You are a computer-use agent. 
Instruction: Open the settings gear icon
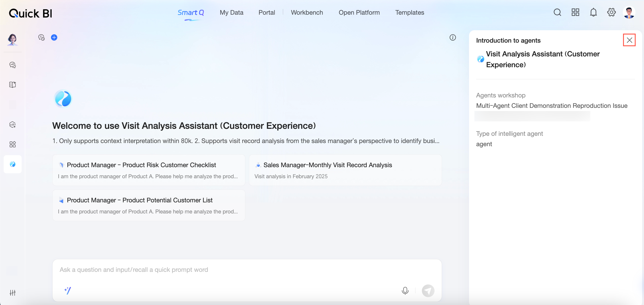pyautogui.click(x=611, y=12)
